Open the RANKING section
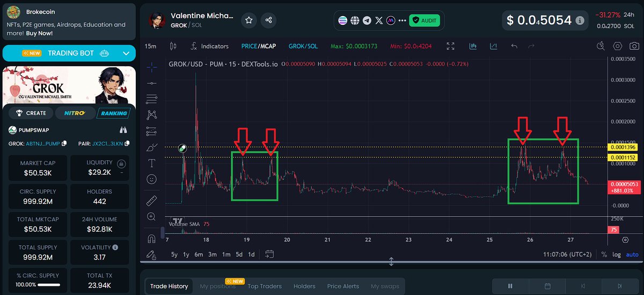 click(x=113, y=113)
